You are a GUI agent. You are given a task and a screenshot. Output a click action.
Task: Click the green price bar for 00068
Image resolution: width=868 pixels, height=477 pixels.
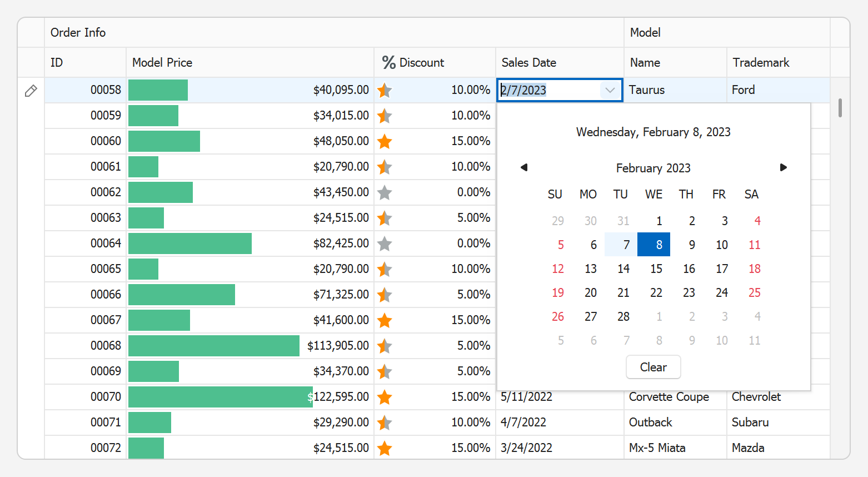coord(214,346)
